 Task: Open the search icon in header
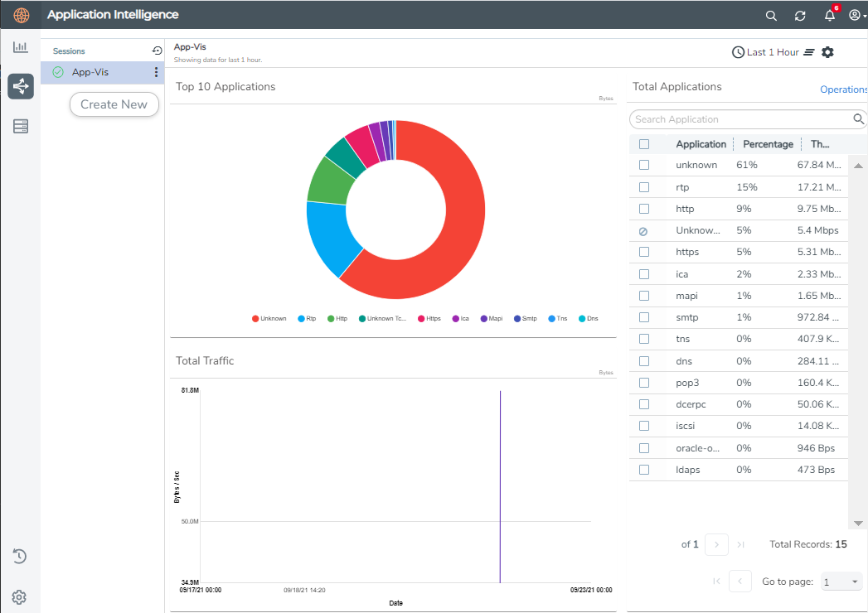[770, 16]
